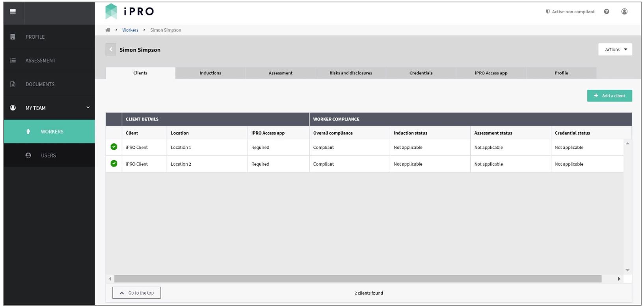Click the Assessment list icon in sidebar
The height and width of the screenshot is (308, 644).
coord(13,60)
